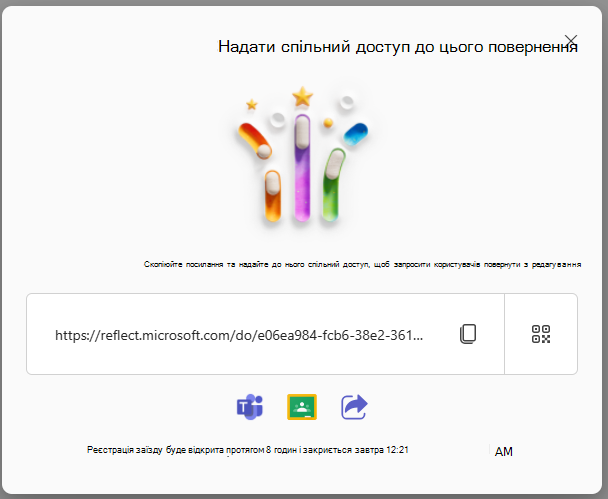Image resolution: width=608 pixels, height=499 pixels.
Task: Open the generic share arrow option
Action: click(354, 407)
